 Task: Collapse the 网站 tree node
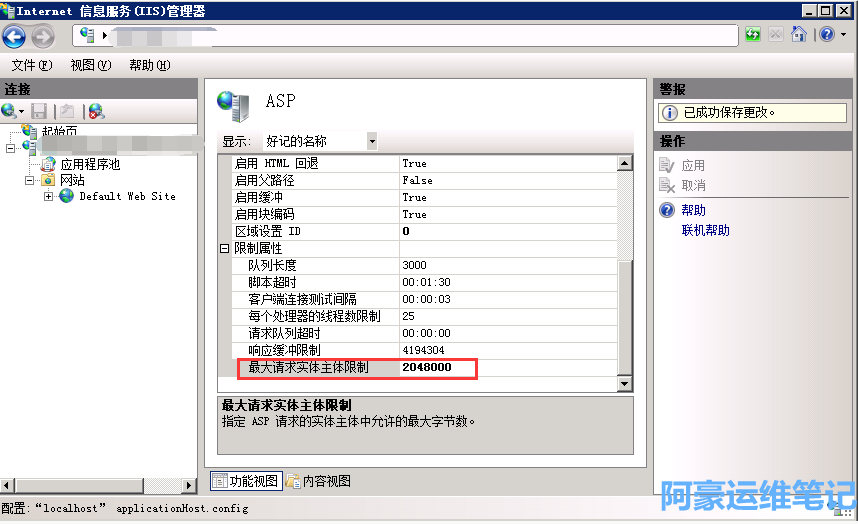30,181
